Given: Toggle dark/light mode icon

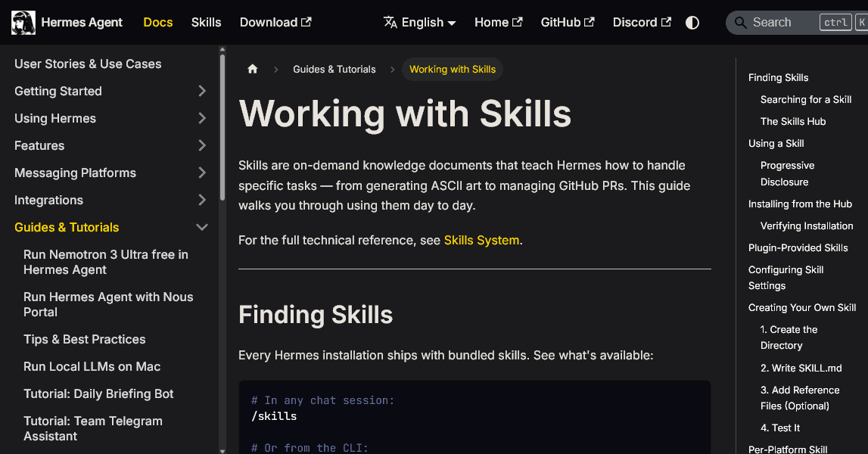Looking at the screenshot, I should tap(692, 23).
